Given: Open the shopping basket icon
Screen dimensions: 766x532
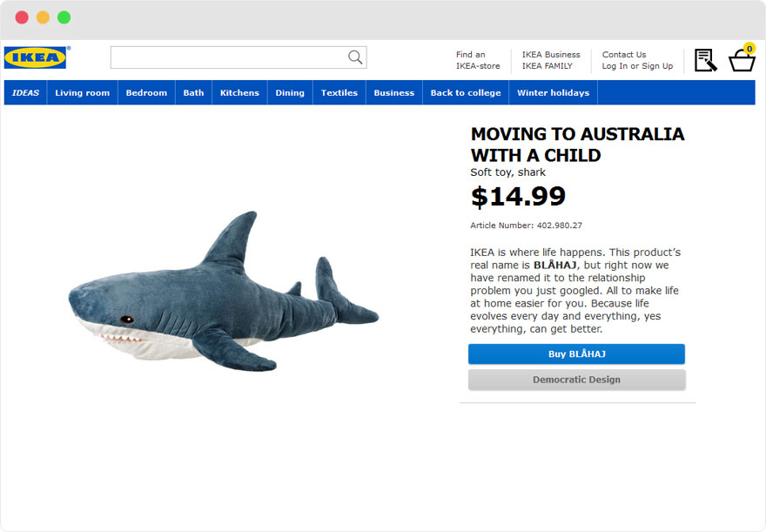Looking at the screenshot, I should tap(742, 57).
